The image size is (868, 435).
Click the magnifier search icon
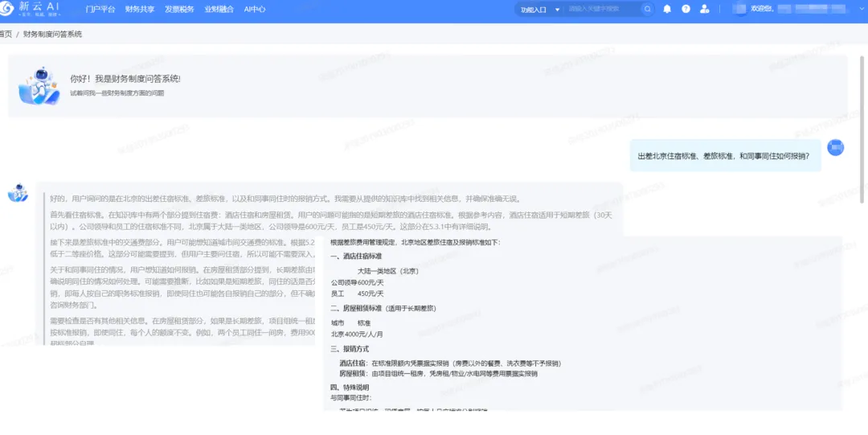(x=647, y=9)
